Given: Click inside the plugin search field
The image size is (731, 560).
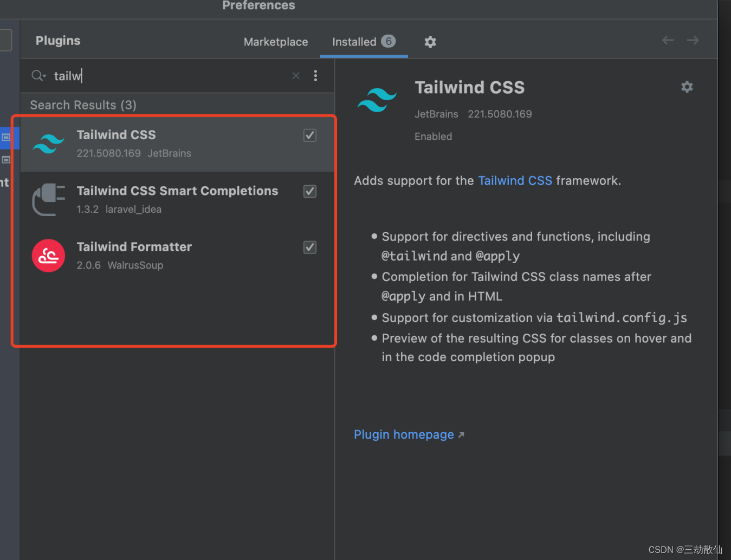Looking at the screenshot, I should coord(135,75).
